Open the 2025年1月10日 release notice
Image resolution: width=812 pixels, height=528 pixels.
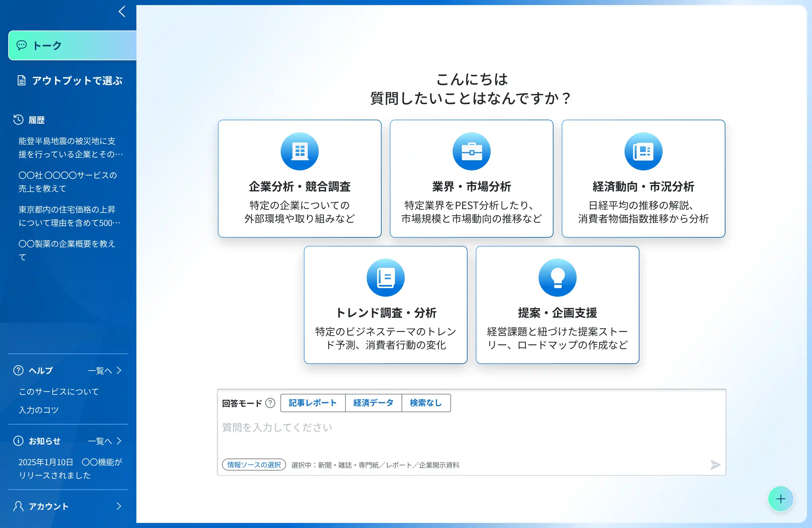(x=70, y=469)
